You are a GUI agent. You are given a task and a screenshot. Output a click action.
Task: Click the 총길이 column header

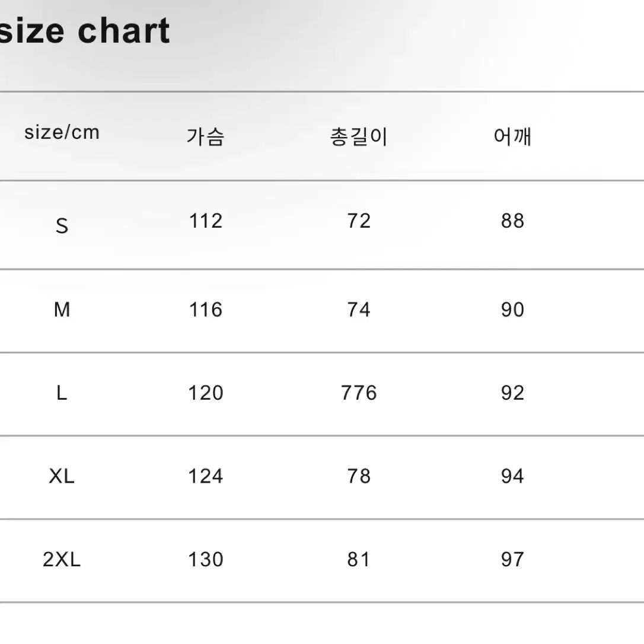(359, 137)
